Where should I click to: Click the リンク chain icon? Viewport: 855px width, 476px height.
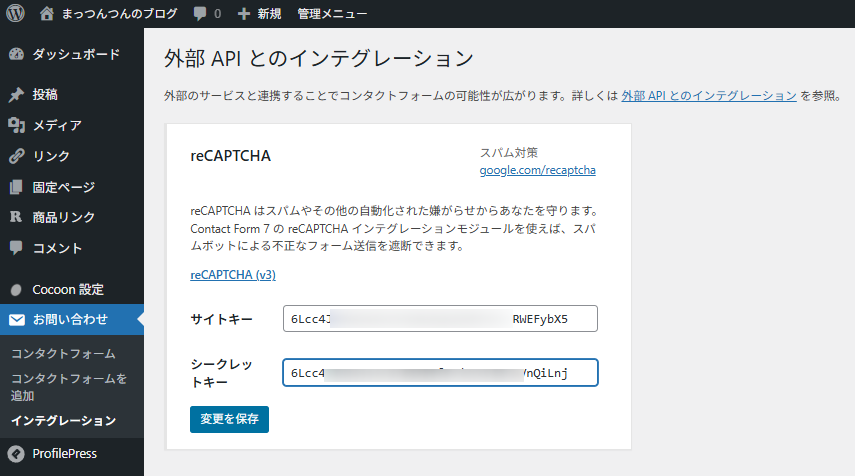coord(16,156)
